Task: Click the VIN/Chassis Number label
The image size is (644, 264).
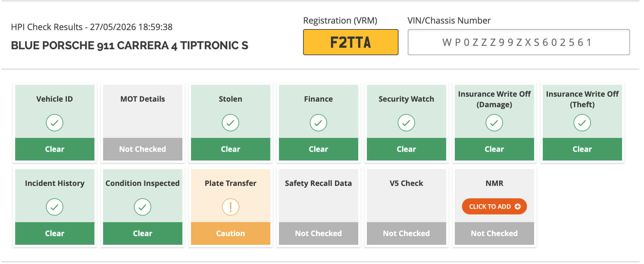Action: (x=449, y=20)
